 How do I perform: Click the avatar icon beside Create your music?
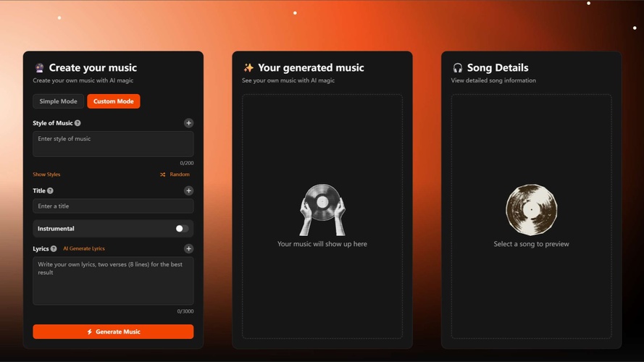coord(39,68)
